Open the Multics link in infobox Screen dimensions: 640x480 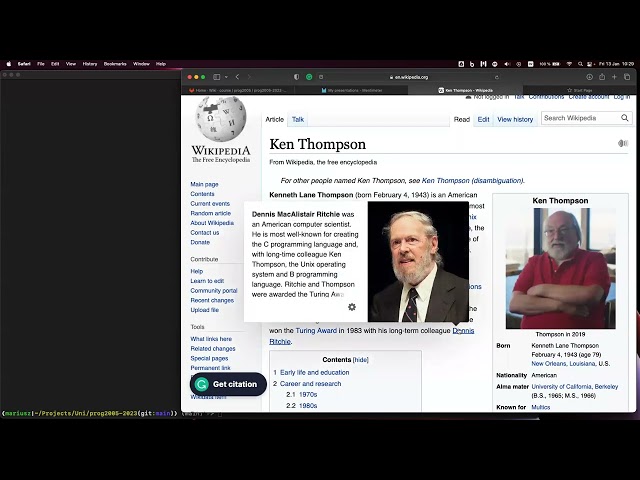point(541,407)
